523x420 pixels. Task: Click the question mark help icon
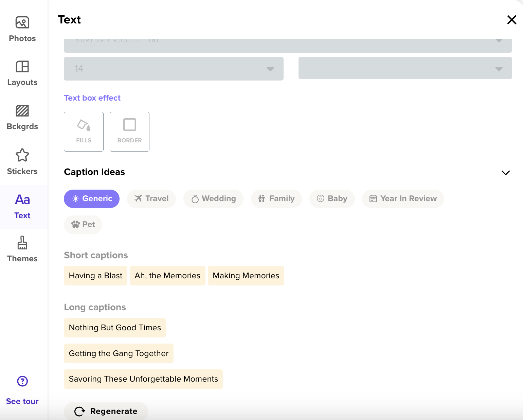[x=22, y=381]
